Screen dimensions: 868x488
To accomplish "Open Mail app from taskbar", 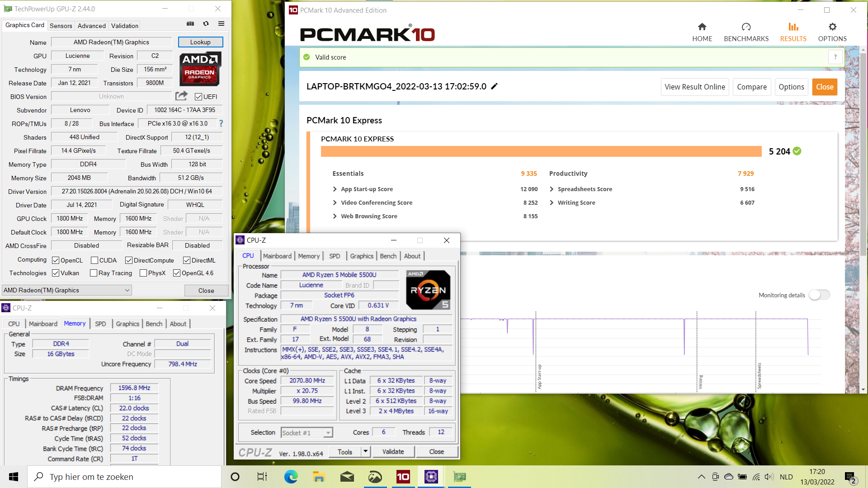I will 347,477.
